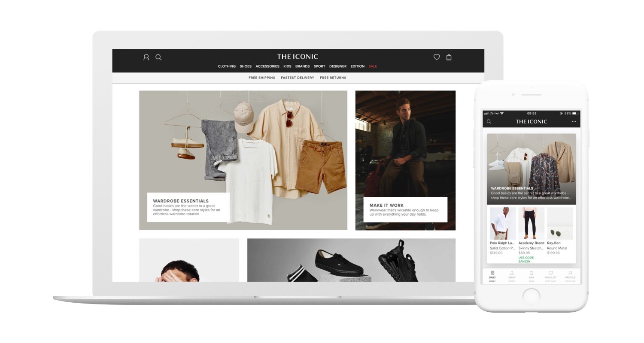The width and height of the screenshot is (644, 343).
Task: Tap the search icon in the mobile app header
Action: pyautogui.click(x=489, y=122)
